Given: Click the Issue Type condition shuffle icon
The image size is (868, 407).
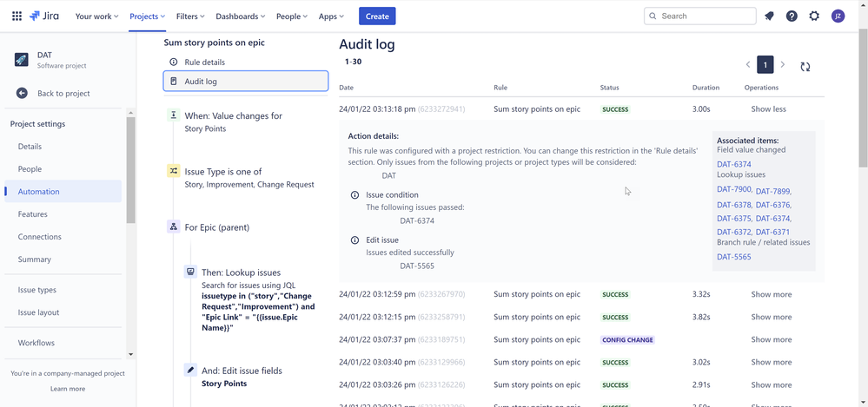Looking at the screenshot, I should [x=173, y=171].
